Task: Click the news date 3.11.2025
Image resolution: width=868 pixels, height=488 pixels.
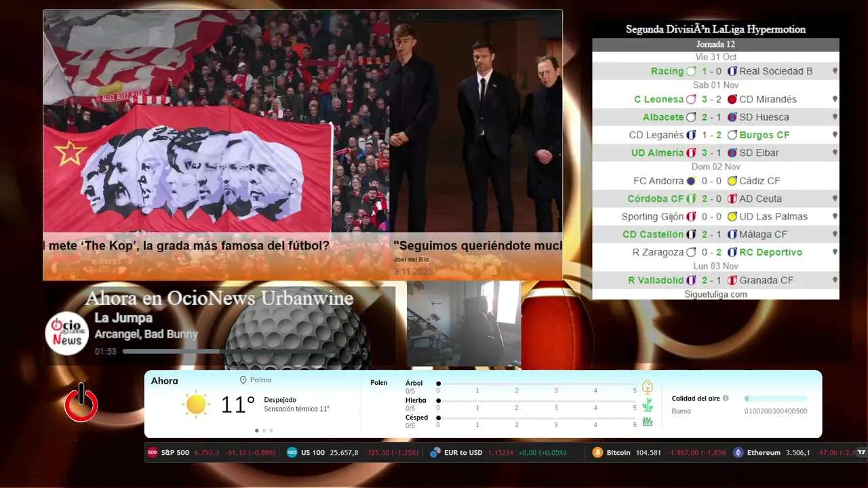Action: click(413, 272)
